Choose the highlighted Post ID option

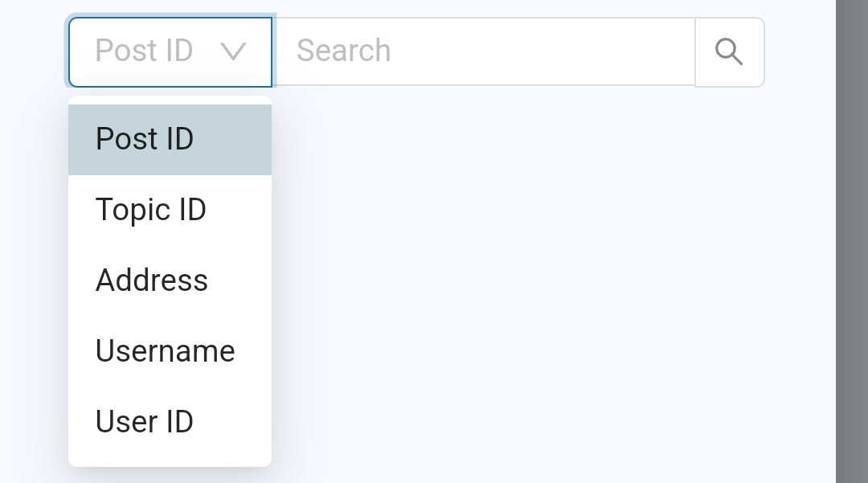170,139
